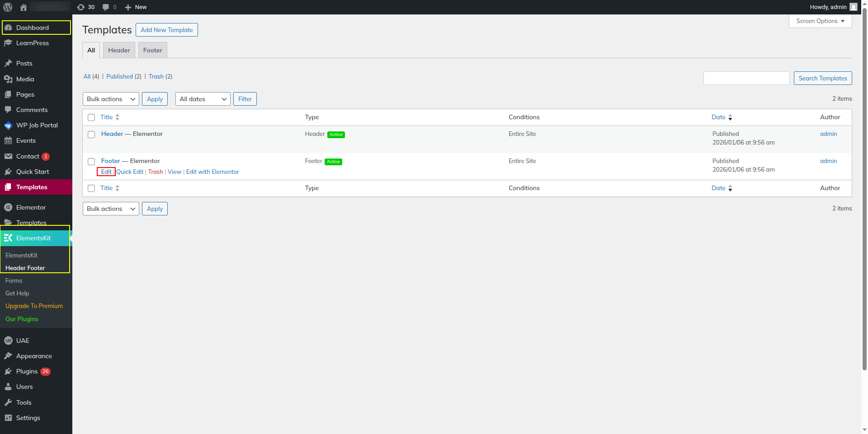Click the WordPress logo icon
Image resolution: width=868 pixels, height=434 pixels.
8,7
